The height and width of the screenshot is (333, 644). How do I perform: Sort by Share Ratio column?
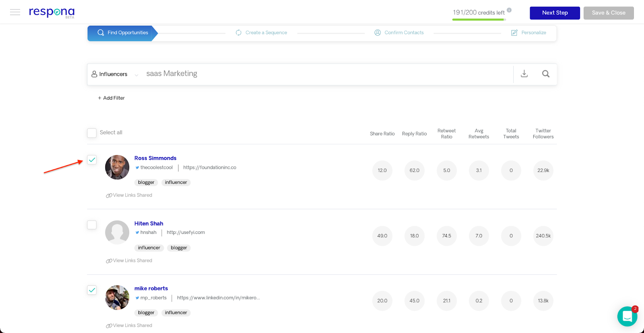tap(382, 134)
